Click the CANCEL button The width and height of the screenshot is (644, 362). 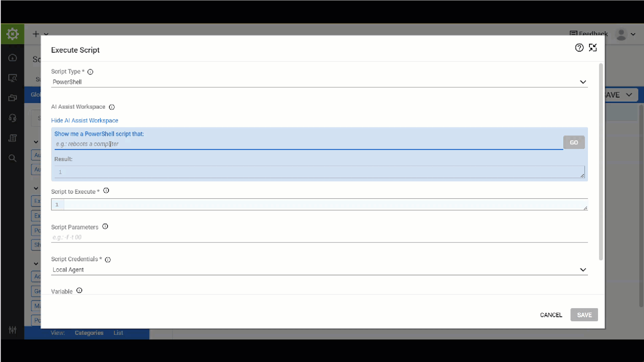[x=551, y=315]
